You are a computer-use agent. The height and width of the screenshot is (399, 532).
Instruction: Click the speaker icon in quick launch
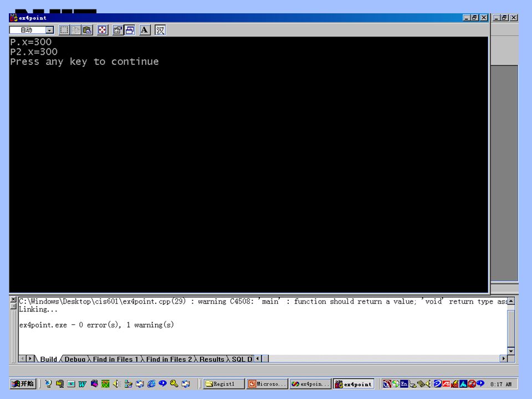[x=117, y=383]
